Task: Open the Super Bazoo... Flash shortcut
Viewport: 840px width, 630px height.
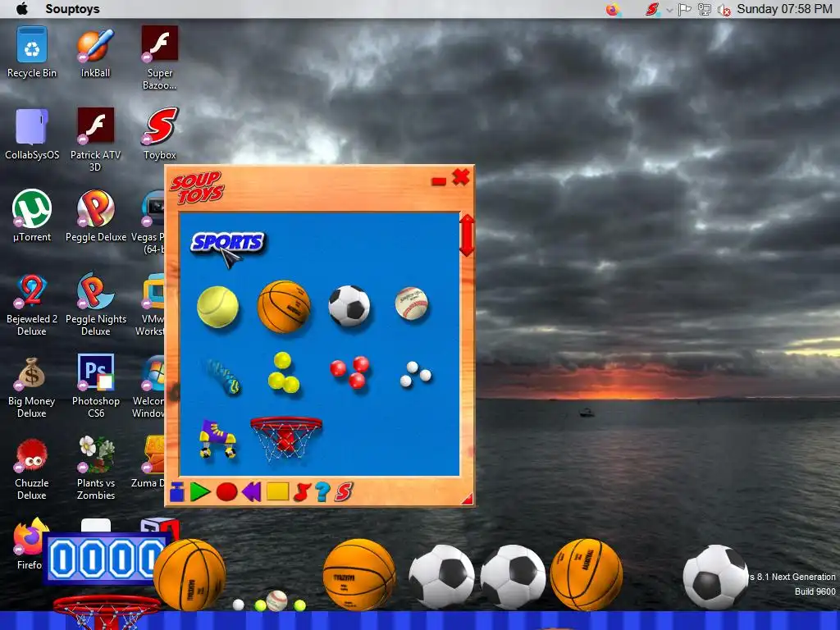Action: [x=159, y=58]
